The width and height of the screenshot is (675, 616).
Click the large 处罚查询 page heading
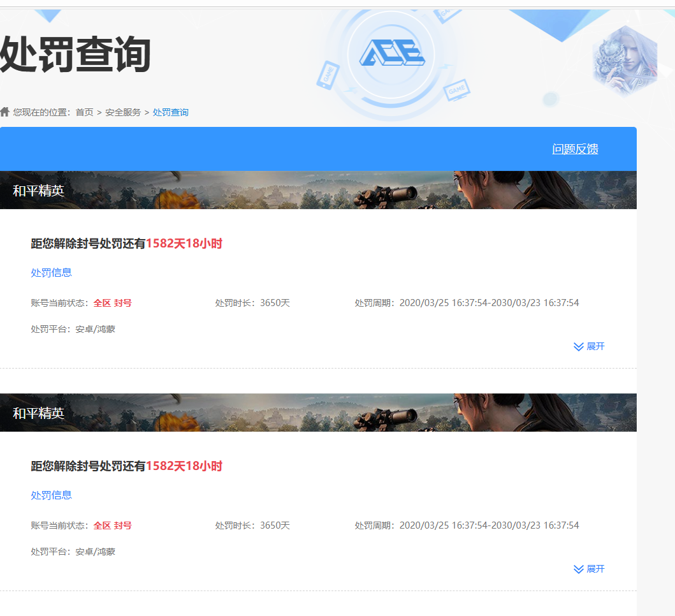[x=75, y=54]
